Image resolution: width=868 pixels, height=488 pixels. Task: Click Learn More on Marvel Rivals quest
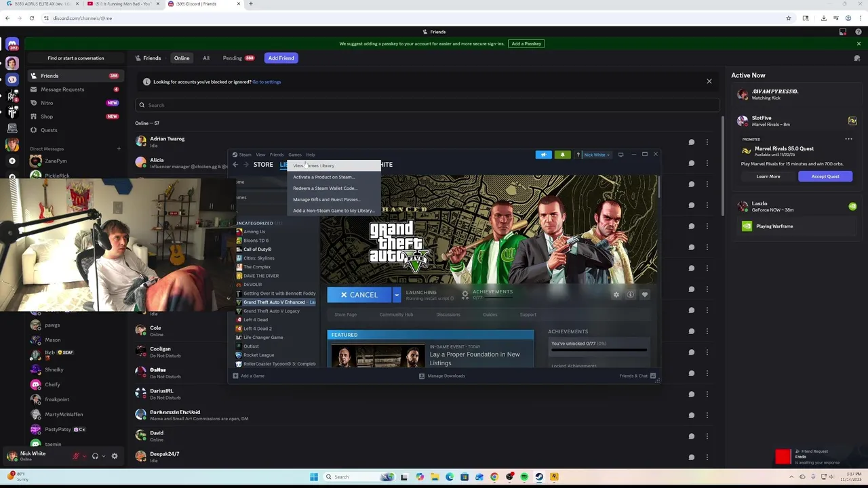point(768,176)
